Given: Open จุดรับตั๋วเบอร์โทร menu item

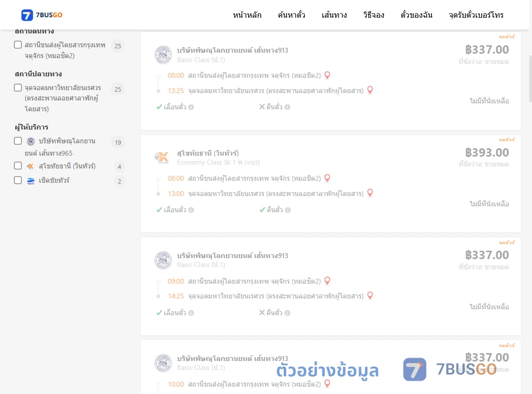Looking at the screenshot, I should [476, 15].
